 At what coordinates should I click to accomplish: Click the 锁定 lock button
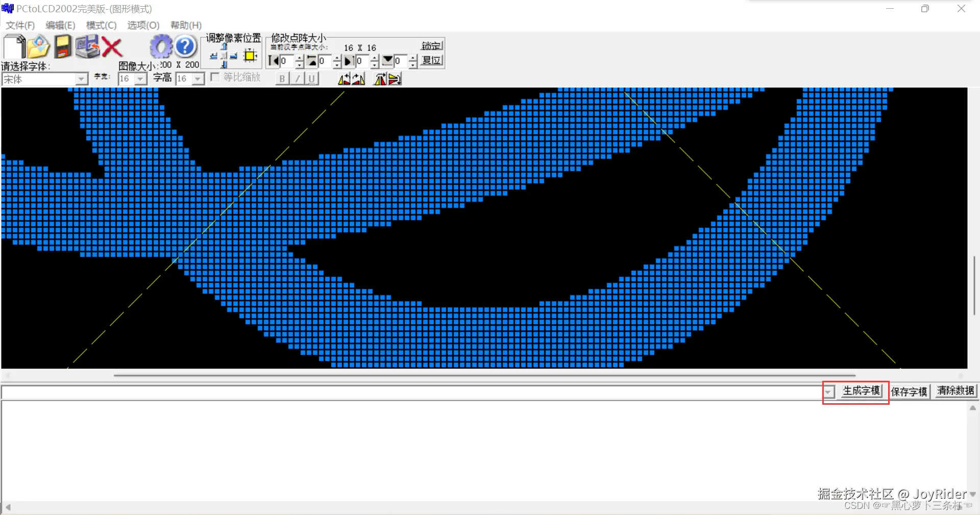(x=431, y=45)
